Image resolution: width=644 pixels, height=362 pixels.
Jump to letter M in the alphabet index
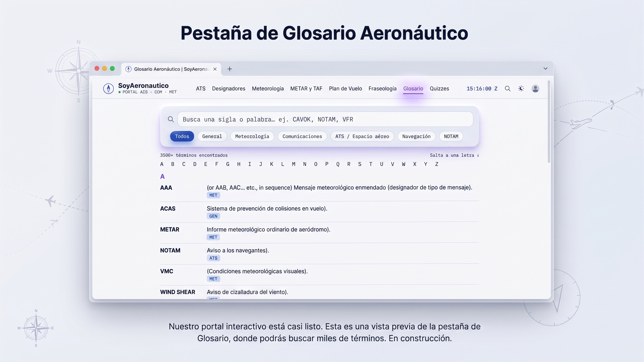(x=294, y=164)
